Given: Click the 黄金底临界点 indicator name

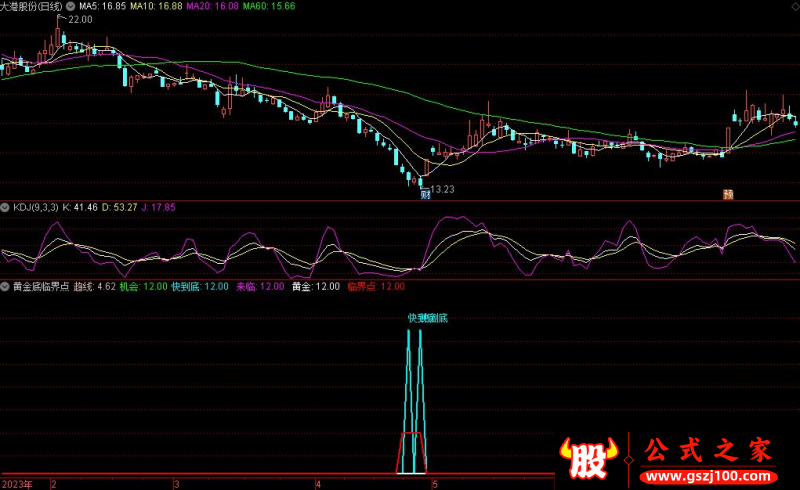Looking at the screenshot, I should [x=41, y=286].
